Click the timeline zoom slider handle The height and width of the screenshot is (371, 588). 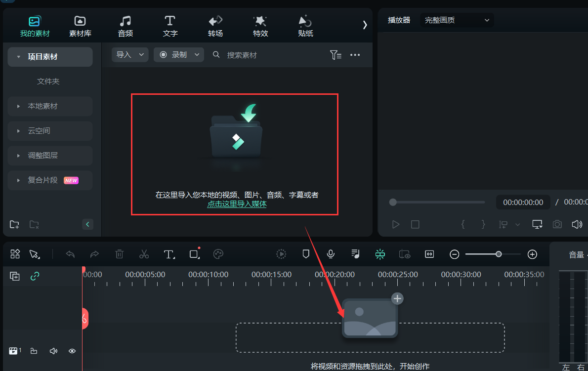[499, 254]
